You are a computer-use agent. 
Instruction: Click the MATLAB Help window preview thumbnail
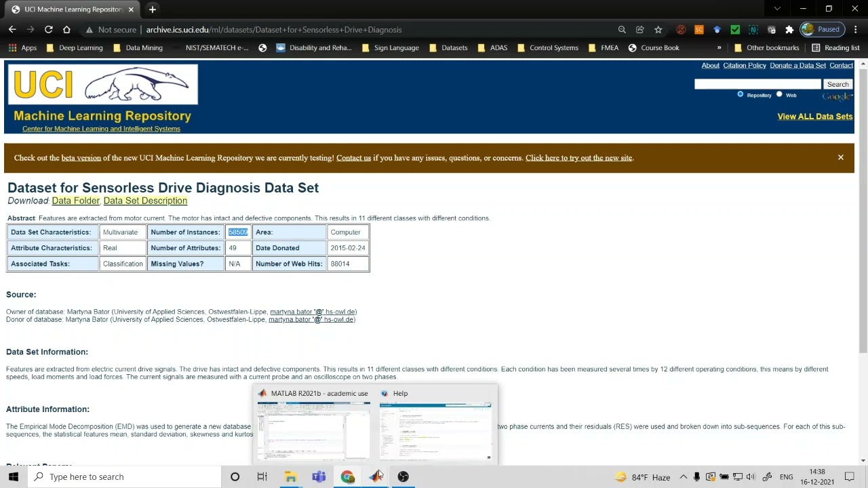click(435, 431)
